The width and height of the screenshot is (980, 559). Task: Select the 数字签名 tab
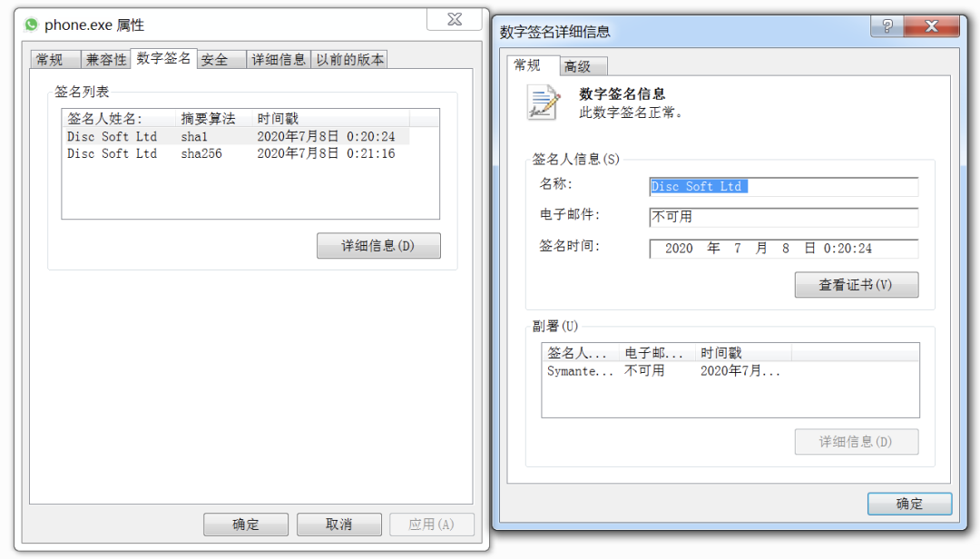(x=163, y=58)
